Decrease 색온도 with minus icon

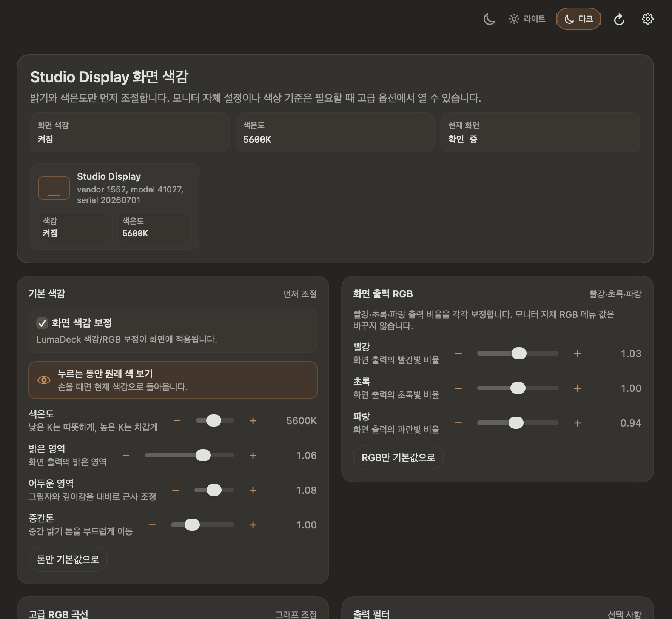[x=177, y=421]
